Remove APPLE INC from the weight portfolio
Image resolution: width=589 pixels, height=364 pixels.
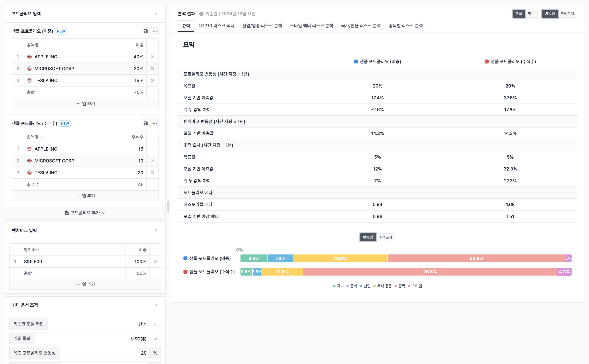(152, 57)
